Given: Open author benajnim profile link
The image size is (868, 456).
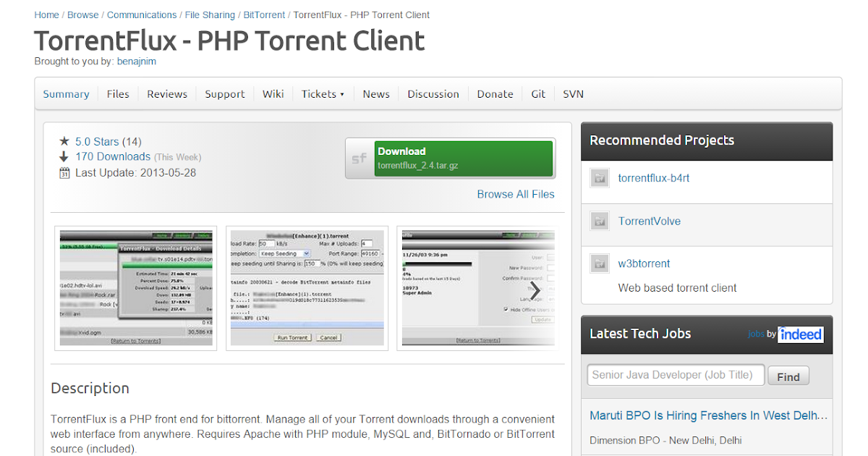Looking at the screenshot, I should (137, 62).
